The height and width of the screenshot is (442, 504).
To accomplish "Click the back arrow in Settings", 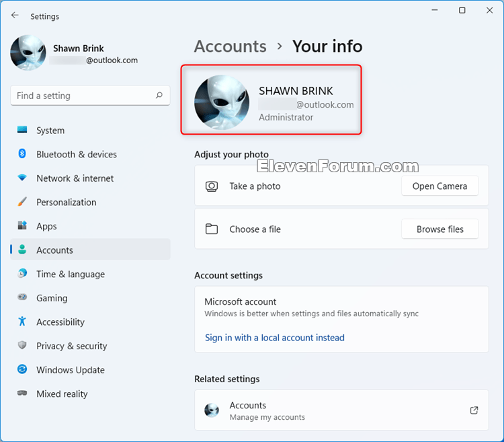I will pyautogui.click(x=15, y=15).
